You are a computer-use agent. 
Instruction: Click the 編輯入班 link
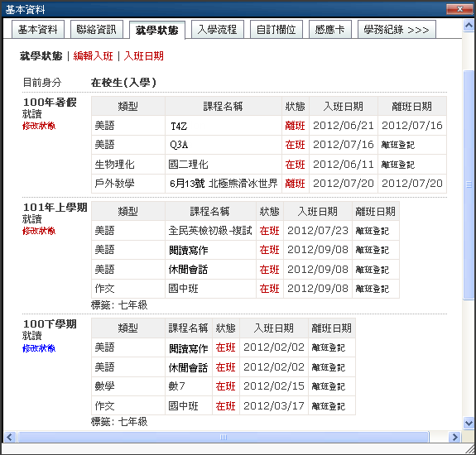(94, 56)
